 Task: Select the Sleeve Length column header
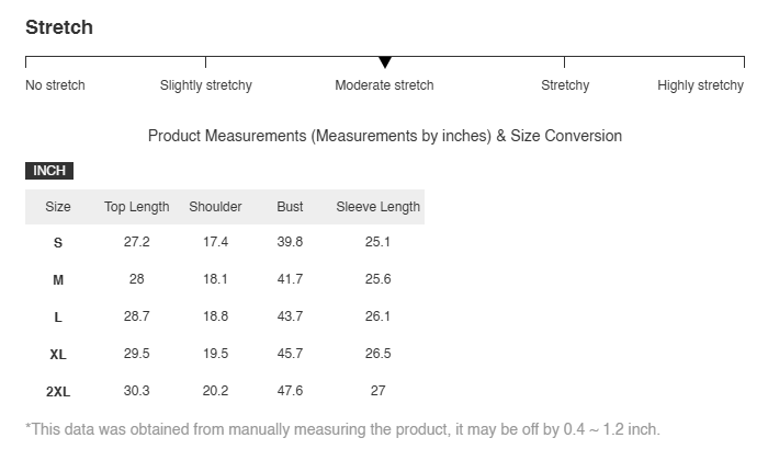coord(378,207)
